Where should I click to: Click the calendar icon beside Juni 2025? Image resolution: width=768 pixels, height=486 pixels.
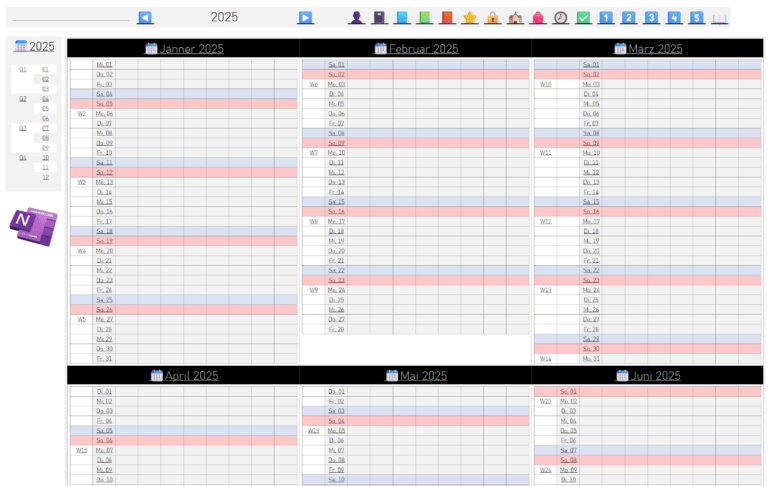(x=622, y=376)
